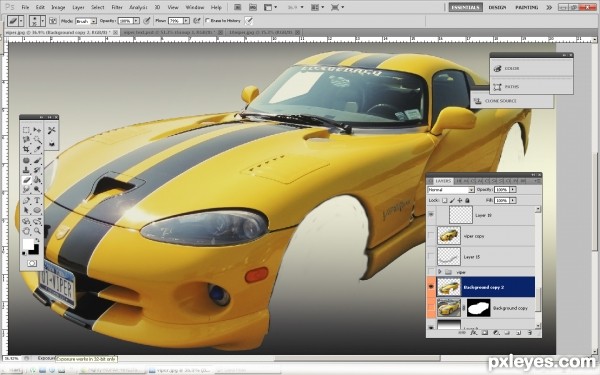Select the Crop tool

[26, 149]
